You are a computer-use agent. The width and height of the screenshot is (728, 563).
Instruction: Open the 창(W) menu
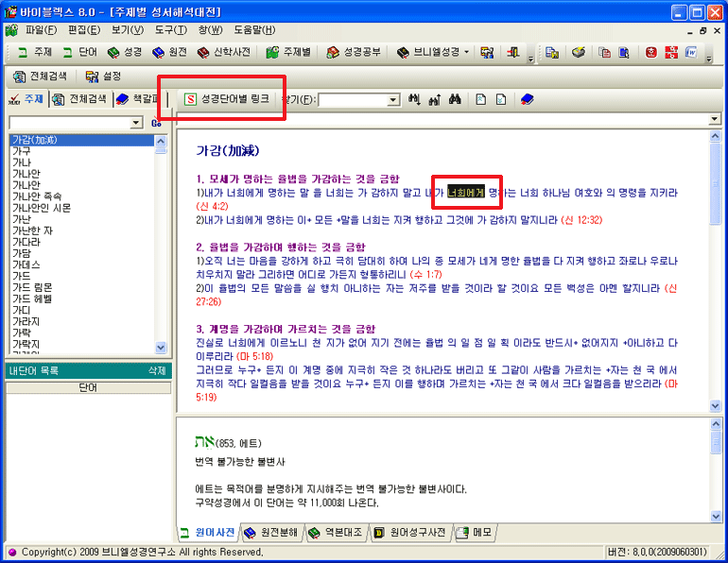tap(210, 30)
